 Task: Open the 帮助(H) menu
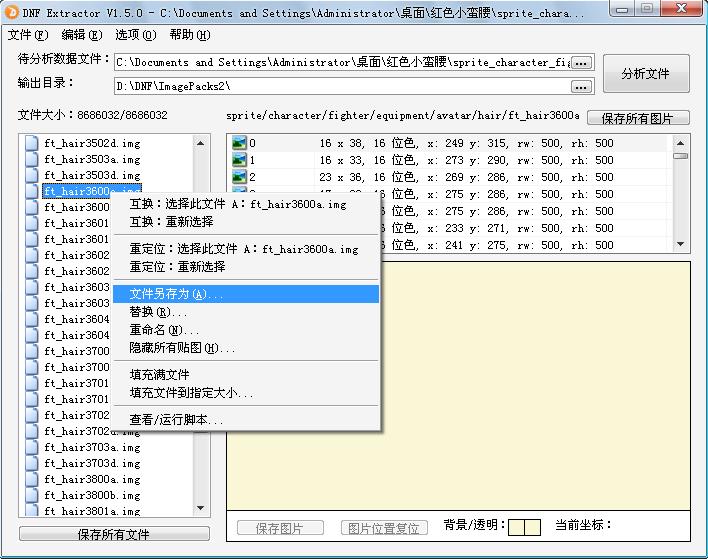[x=190, y=35]
